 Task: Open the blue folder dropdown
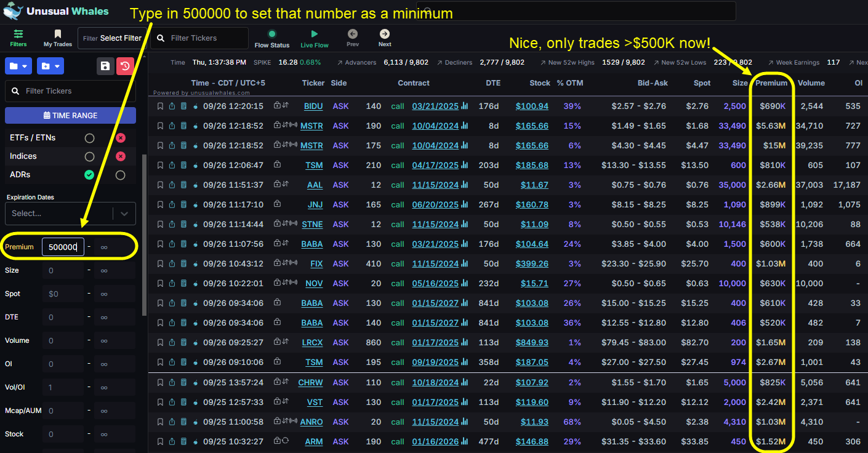tap(18, 66)
